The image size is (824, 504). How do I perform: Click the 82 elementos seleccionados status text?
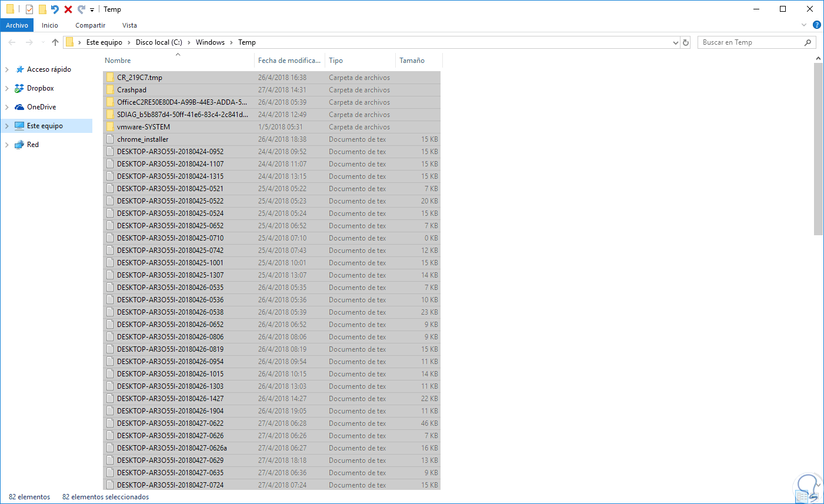tap(106, 497)
